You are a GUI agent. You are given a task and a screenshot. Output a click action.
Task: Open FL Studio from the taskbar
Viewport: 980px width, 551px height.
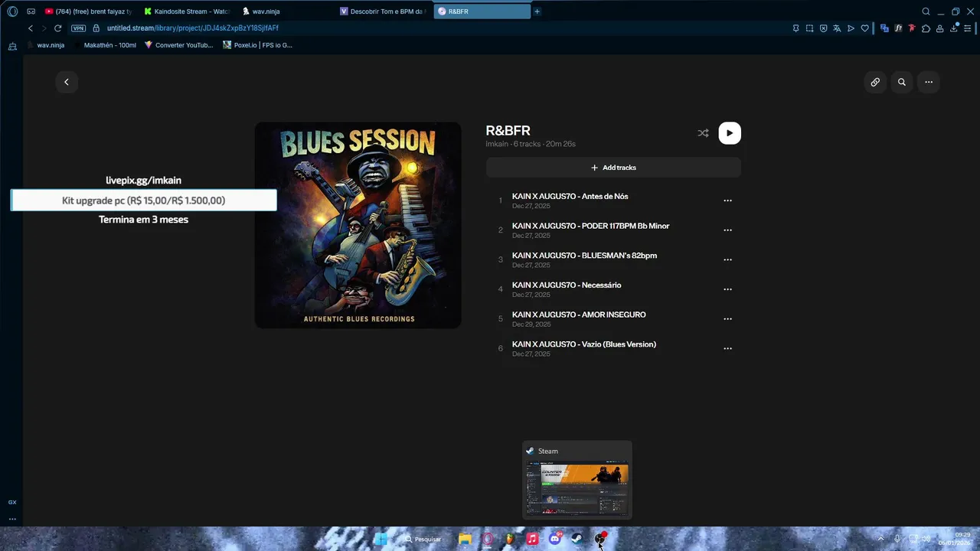point(510,539)
